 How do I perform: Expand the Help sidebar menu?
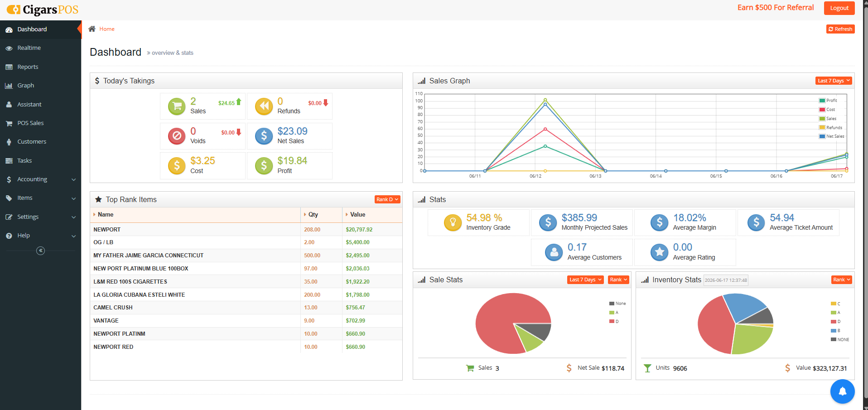pyautogui.click(x=41, y=236)
